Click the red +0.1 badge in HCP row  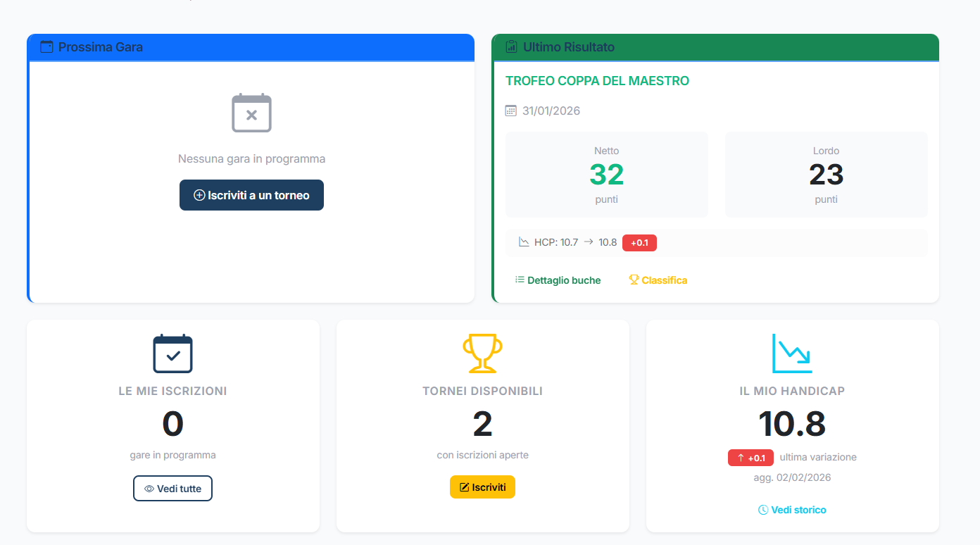pyautogui.click(x=639, y=243)
